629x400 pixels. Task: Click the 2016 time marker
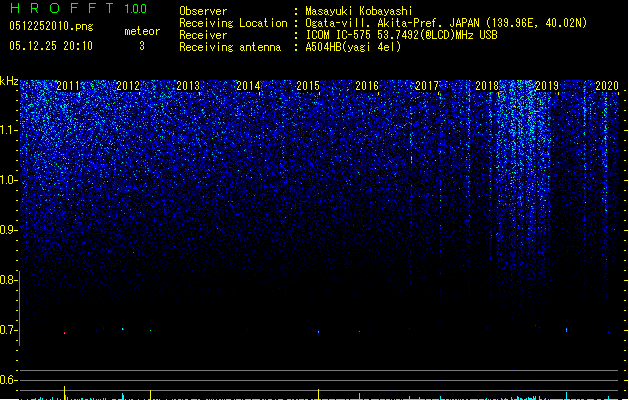pos(367,85)
